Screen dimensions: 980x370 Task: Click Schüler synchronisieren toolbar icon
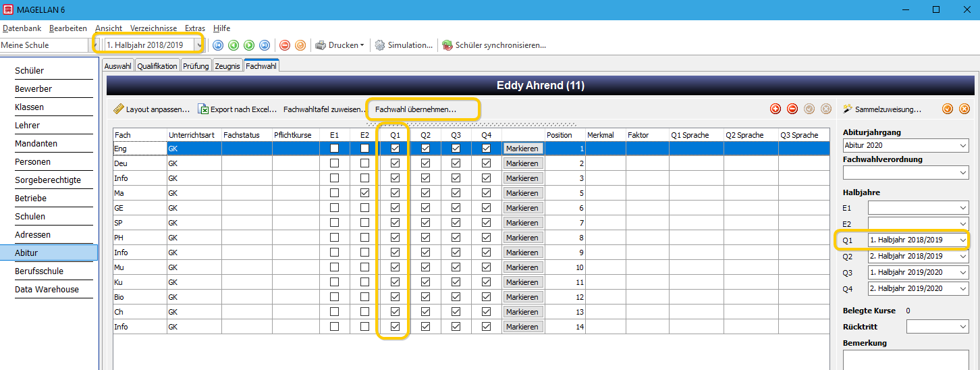click(x=447, y=45)
